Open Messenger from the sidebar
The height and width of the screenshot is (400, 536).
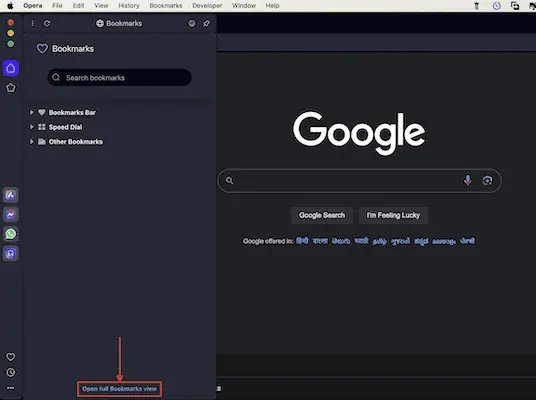pyautogui.click(x=11, y=214)
